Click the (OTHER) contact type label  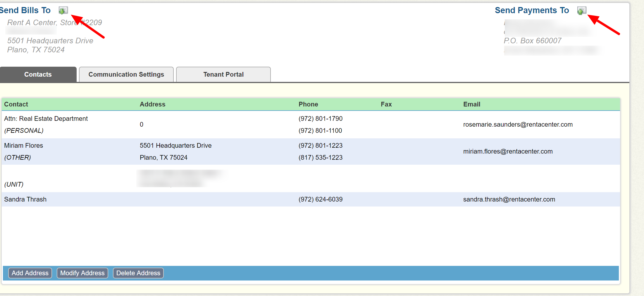click(x=17, y=157)
